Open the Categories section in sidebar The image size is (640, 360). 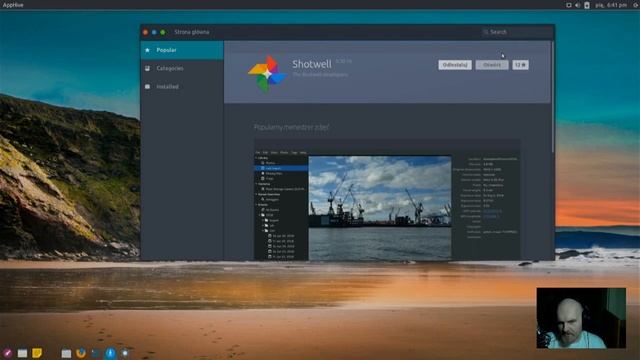coord(182,69)
